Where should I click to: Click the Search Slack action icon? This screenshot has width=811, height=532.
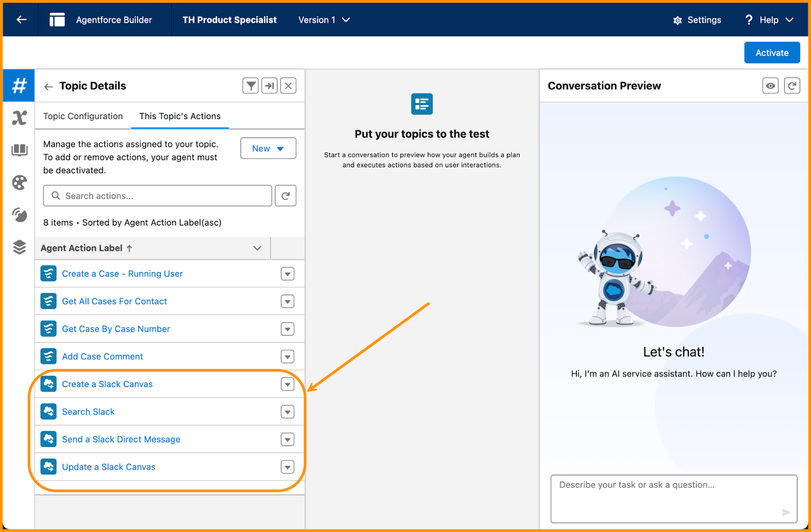(x=49, y=412)
